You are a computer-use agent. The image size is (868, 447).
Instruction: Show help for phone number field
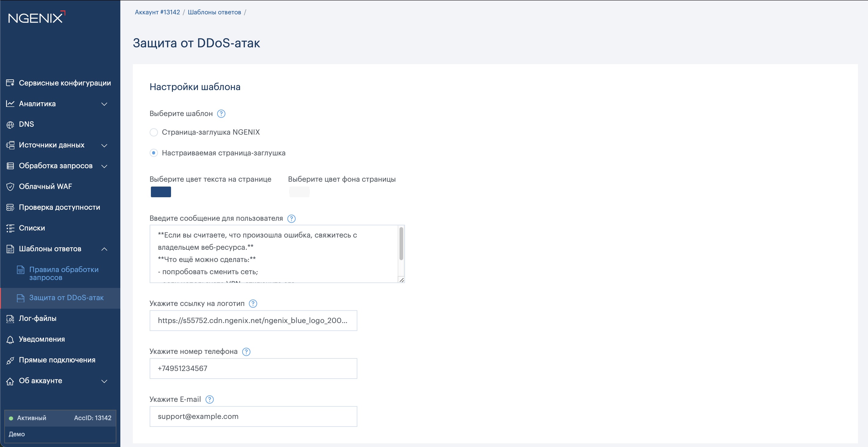(x=246, y=352)
